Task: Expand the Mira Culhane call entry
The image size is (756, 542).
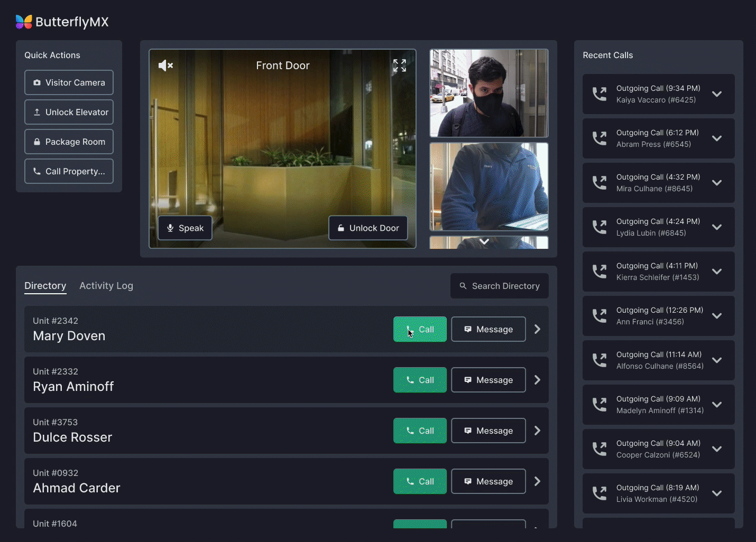Action: 717,183
